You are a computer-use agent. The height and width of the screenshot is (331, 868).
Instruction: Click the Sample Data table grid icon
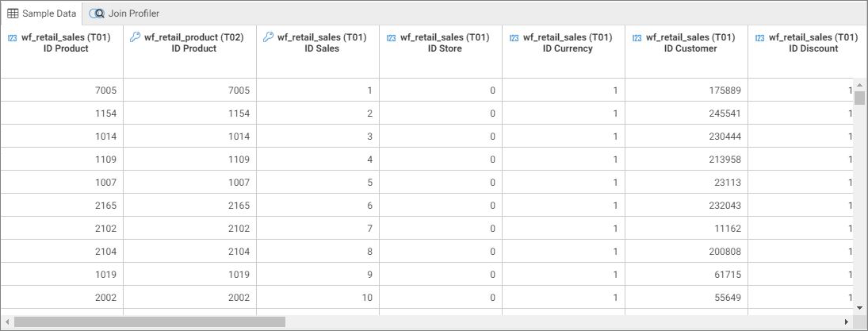click(13, 13)
